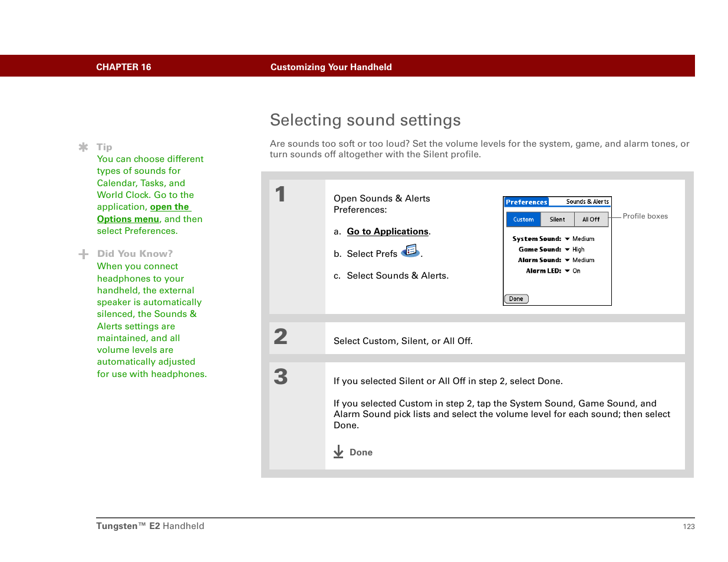Open Alarm LED pick list

572,271
